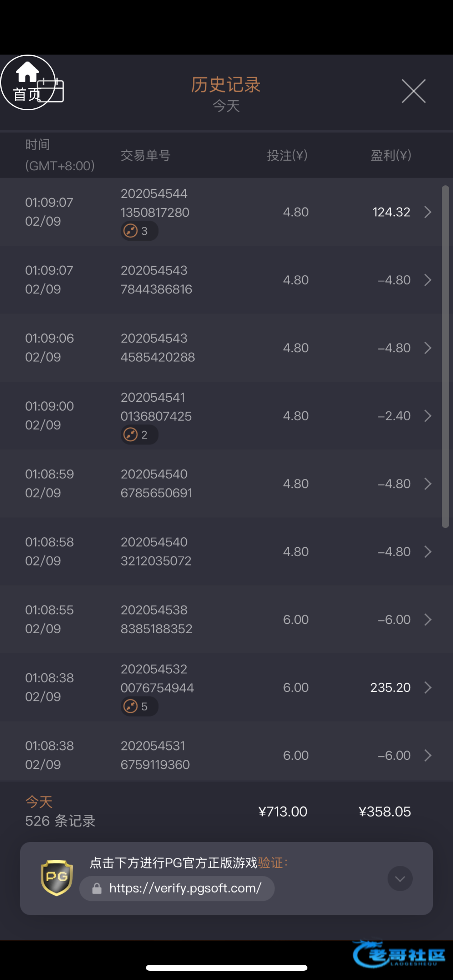Tap the 首页 home icon
The image size is (453, 980).
(x=27, y=82)
